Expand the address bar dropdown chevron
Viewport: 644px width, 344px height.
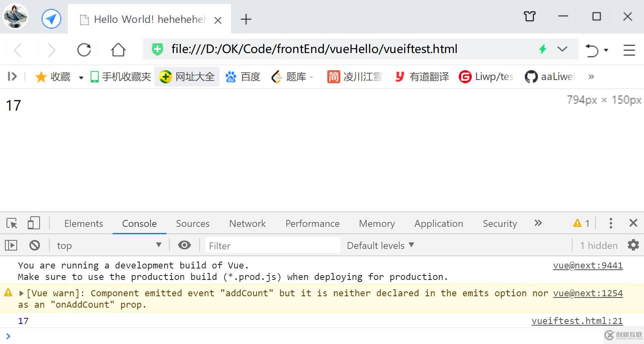(x=562, y=49)
